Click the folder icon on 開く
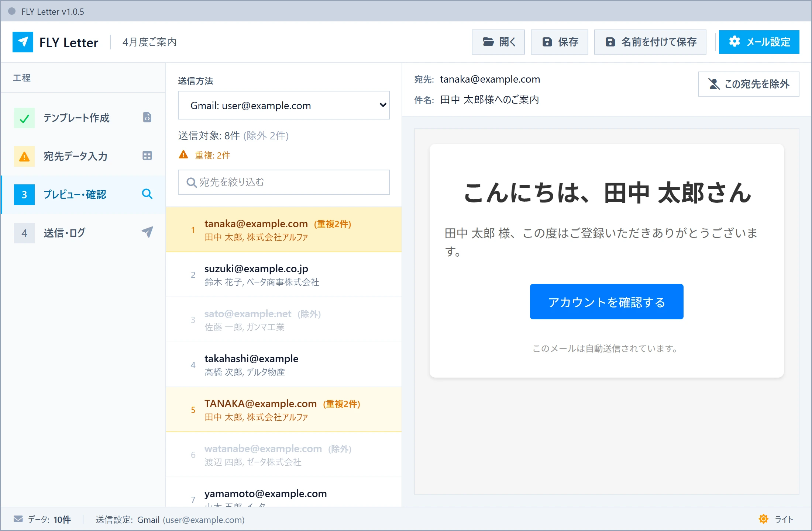Screen dimensions: 812x531 tap(488, 42)
